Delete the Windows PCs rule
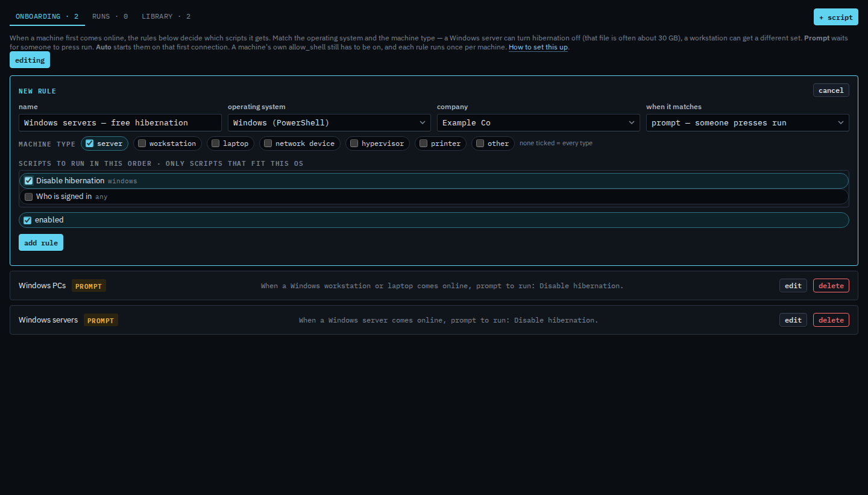Viewport: 868px width, 495px height. coord(831,286)
